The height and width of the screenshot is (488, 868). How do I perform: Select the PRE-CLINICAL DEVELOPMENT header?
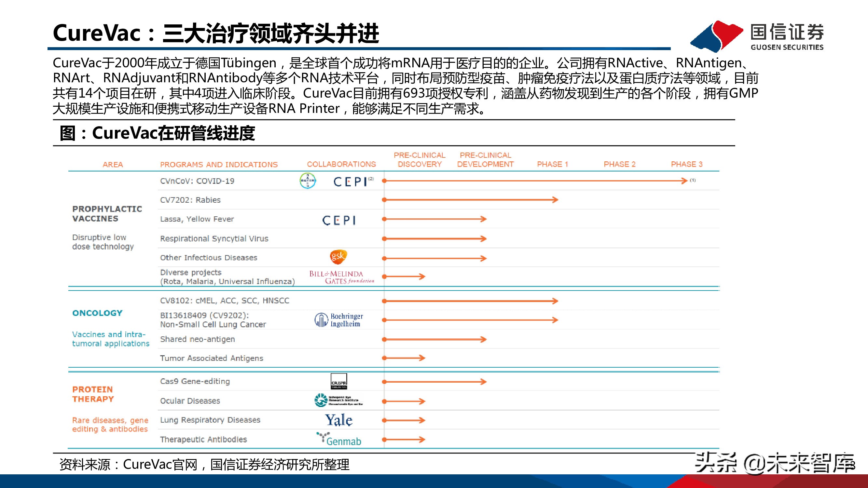tap(485, 160)
